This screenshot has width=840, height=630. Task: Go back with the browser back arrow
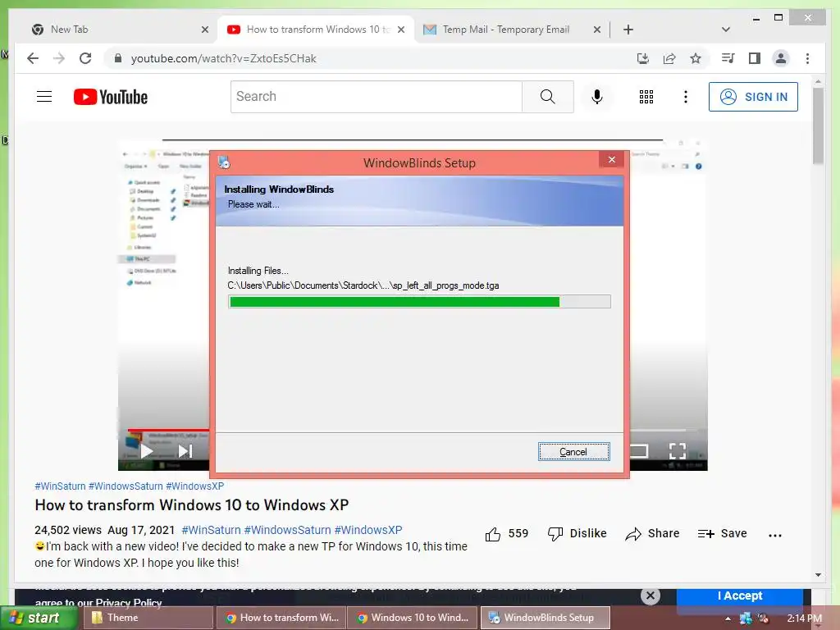coord(33,58)
